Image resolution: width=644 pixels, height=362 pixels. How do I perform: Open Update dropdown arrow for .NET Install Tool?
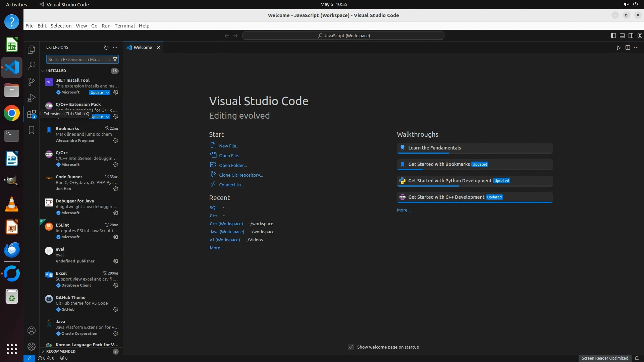[x=108, y=93]
